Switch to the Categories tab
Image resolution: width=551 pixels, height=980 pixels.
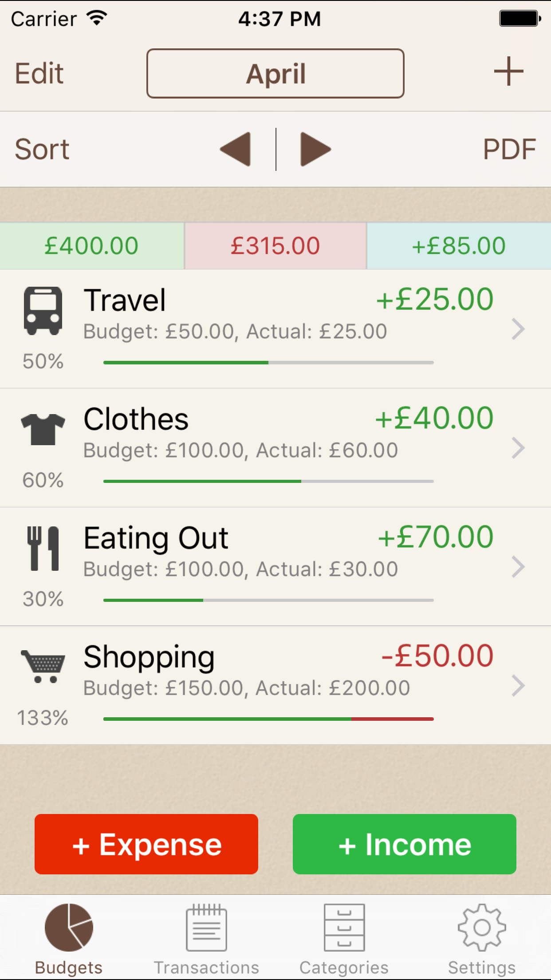click(344, 937)
